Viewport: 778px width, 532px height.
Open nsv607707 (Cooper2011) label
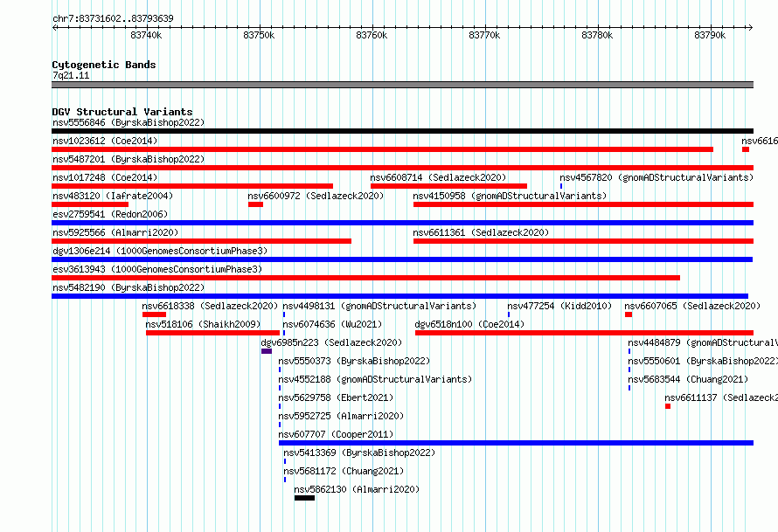(x=336, y=434)
